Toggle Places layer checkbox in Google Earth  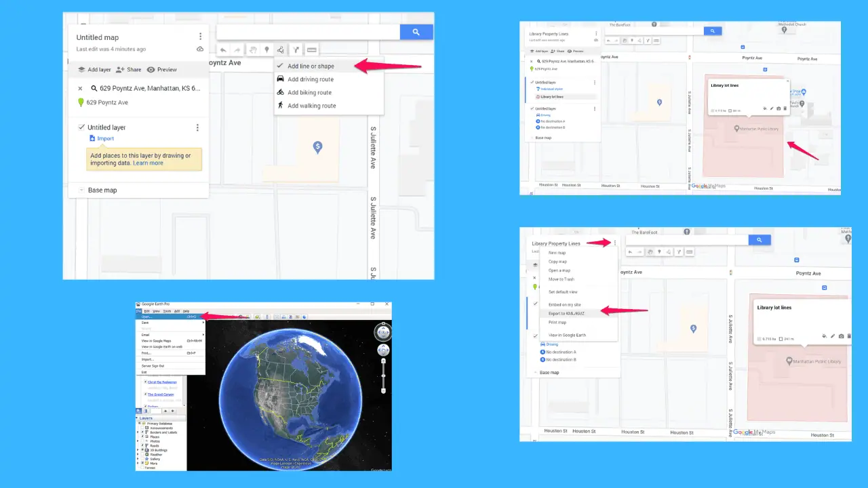142,436
